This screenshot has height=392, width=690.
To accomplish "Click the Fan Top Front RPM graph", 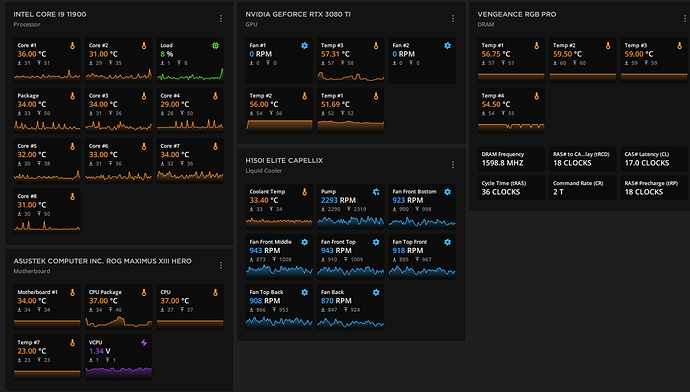I will (x=422, y=271).
